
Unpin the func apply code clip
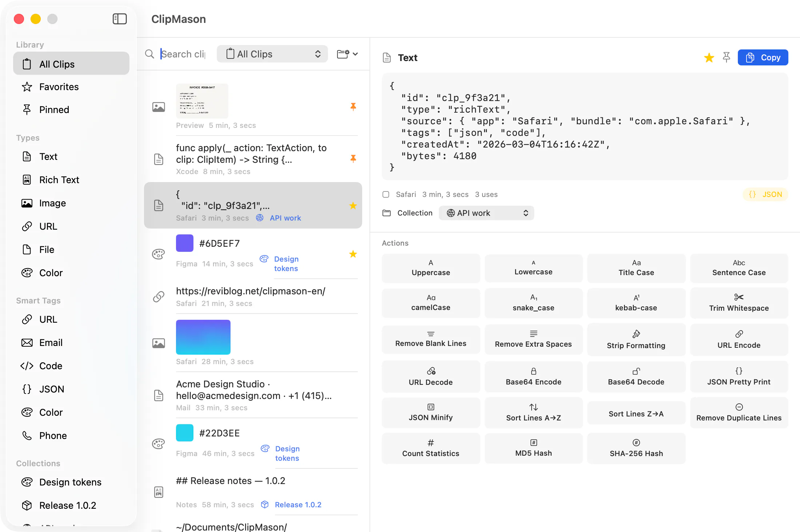353,158
